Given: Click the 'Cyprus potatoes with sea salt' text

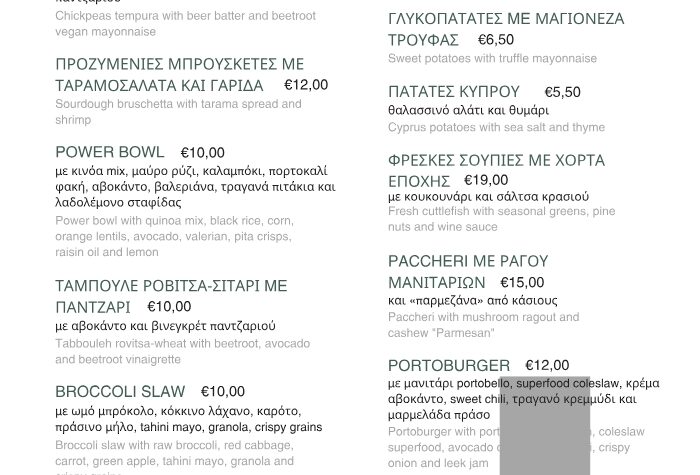Looking at the screenshot, I should (496, 127).
